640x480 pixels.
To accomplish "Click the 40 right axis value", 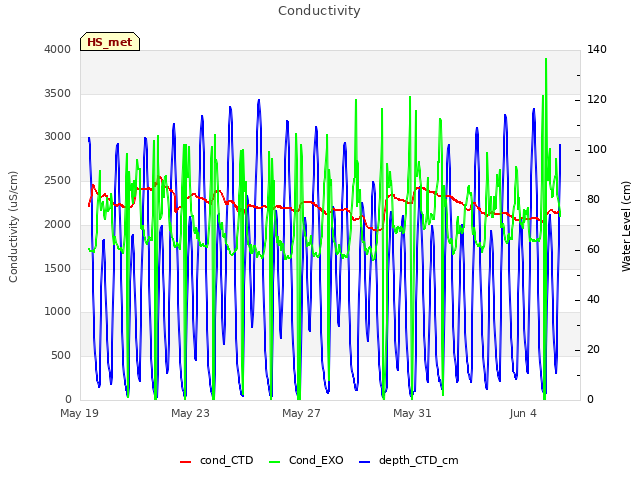I will point(593,300).
